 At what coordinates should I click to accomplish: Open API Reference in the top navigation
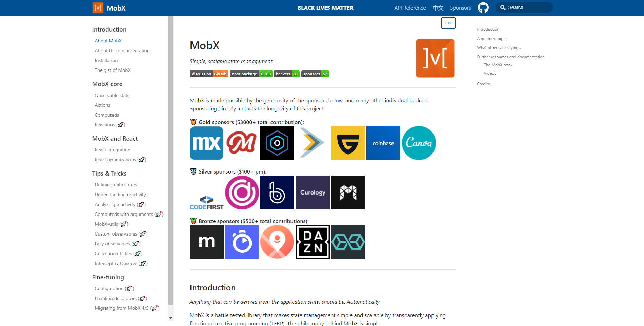click(x=410, y=8)
